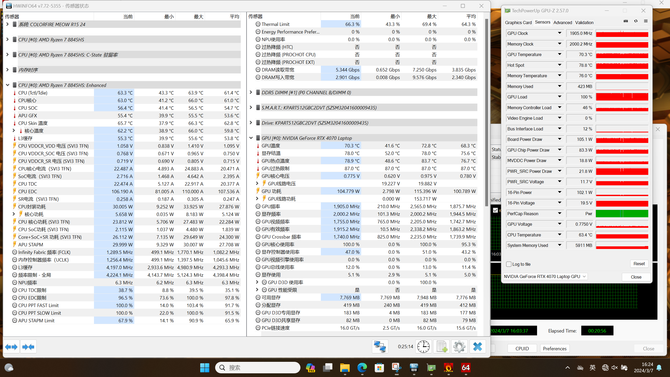Image resolution: width=670 pixels, height=377 pixels.
Task: Show hidden system tray icons chevron
Action: point(567,368)
